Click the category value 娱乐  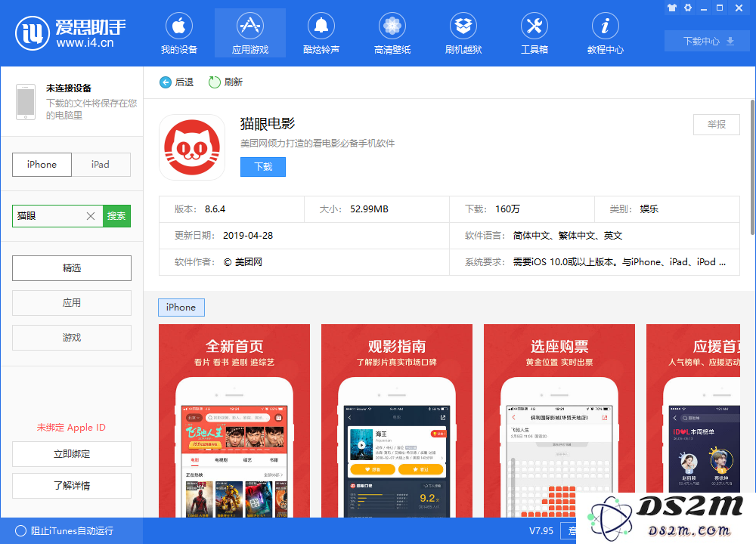tap(649, 209)
